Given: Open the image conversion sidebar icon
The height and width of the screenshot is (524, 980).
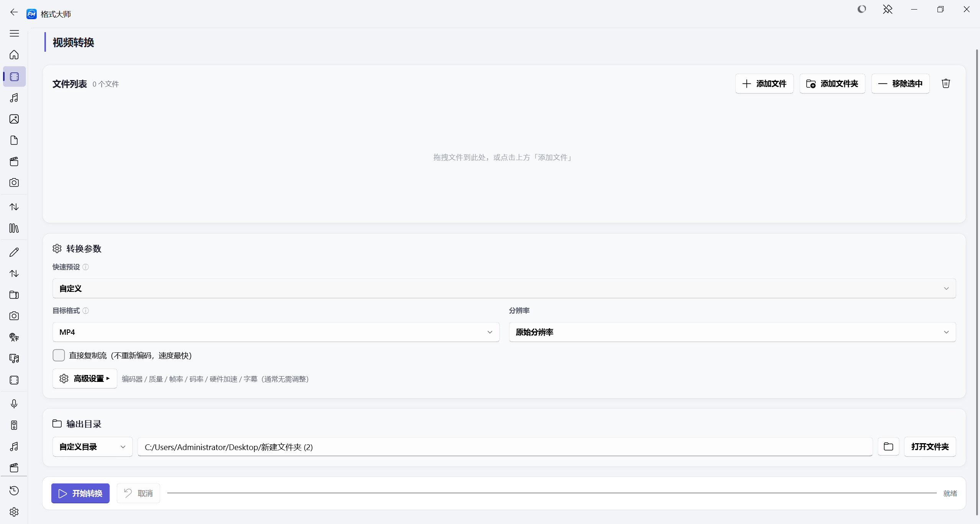Looking at the screenshot, I should (14, 119).
